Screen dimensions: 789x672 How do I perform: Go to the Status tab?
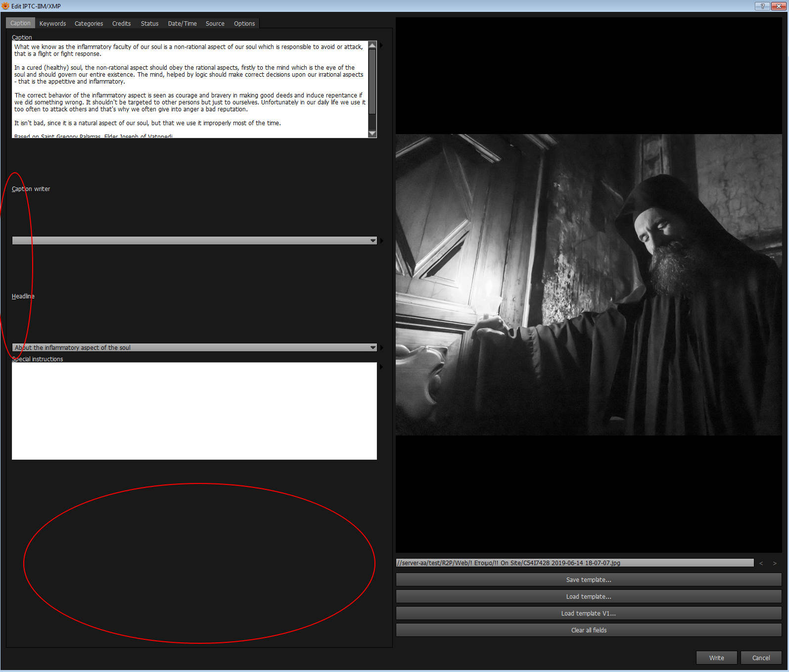(150, 23)
